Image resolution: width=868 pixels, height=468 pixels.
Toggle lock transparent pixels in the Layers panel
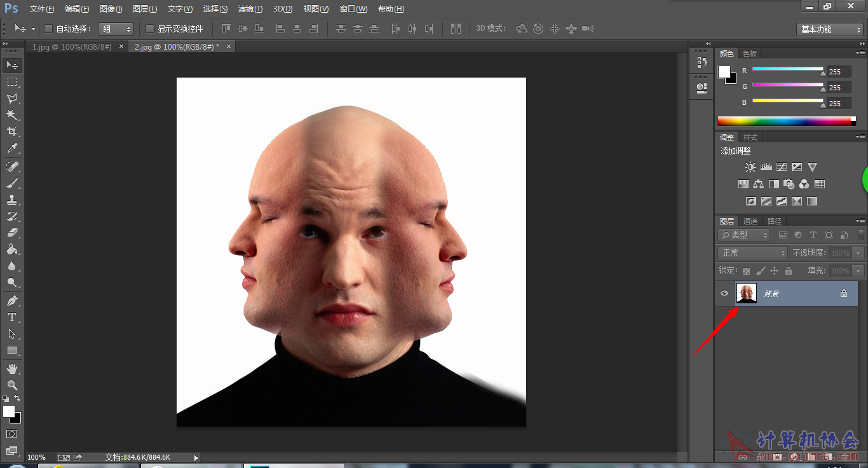[746, 271]
